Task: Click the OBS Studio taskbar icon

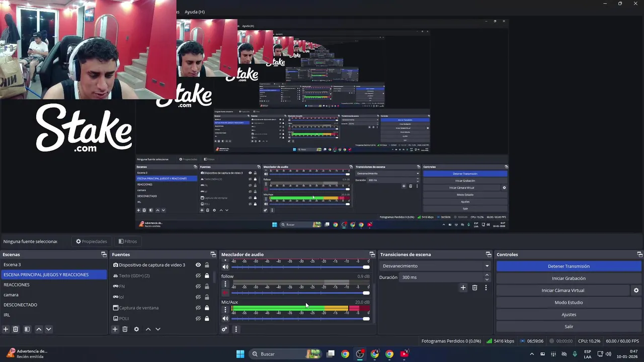Action: 360,354
